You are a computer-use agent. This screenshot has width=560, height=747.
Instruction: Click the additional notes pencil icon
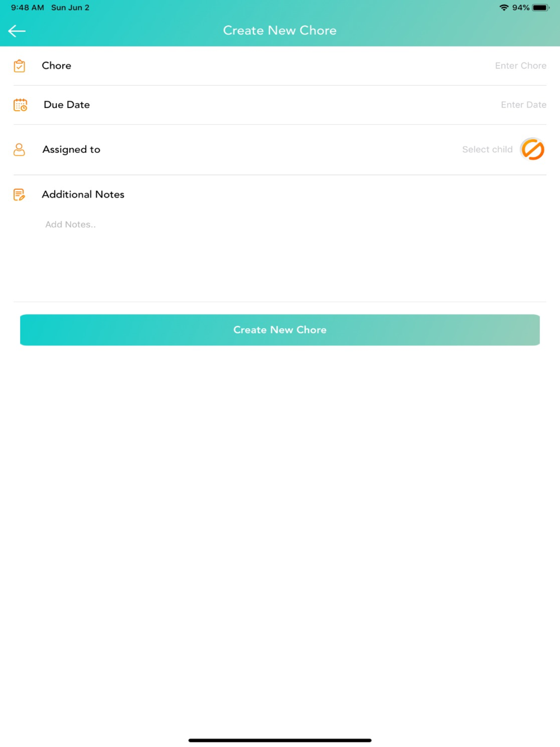[19, 194]
